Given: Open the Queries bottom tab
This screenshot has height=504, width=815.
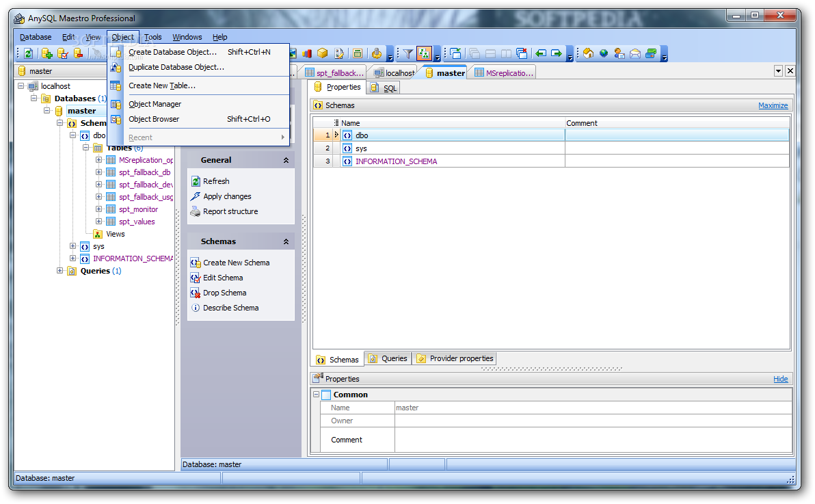Looking at the screenshot, I should pos(388,358).
